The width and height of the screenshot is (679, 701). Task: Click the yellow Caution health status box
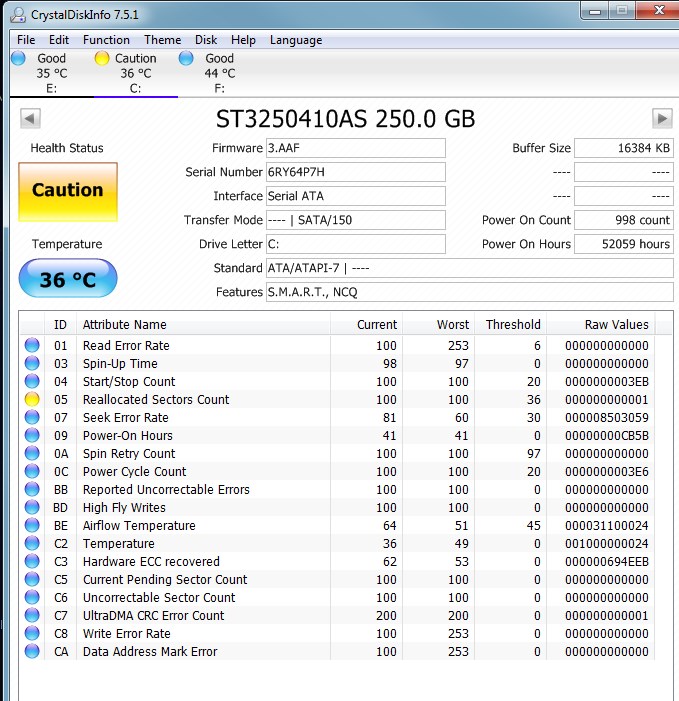tap(67, 192)
